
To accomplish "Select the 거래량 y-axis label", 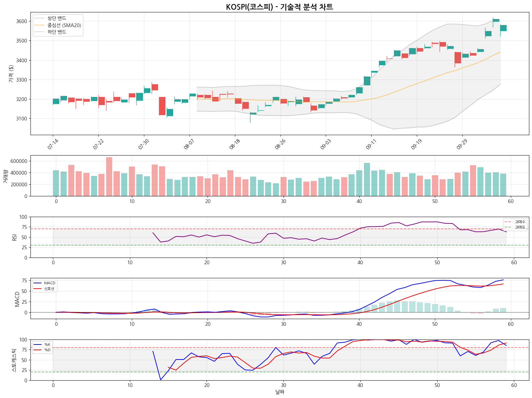I will (5, 176).
